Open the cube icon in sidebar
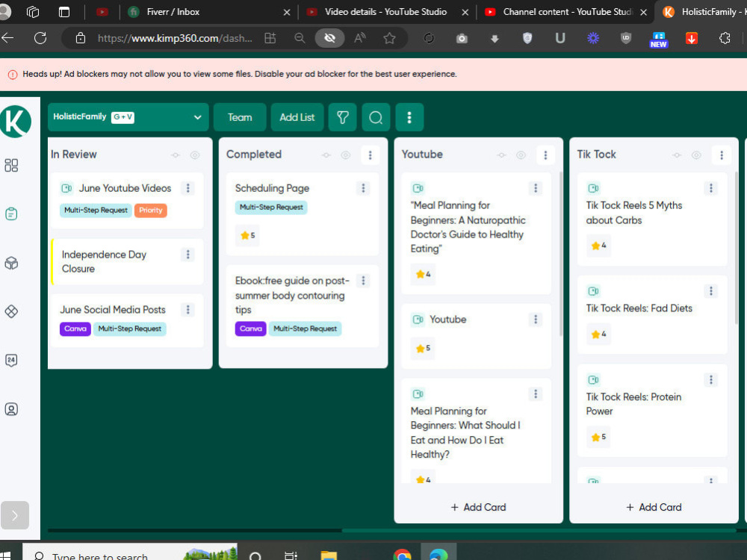 coord(11,263)
